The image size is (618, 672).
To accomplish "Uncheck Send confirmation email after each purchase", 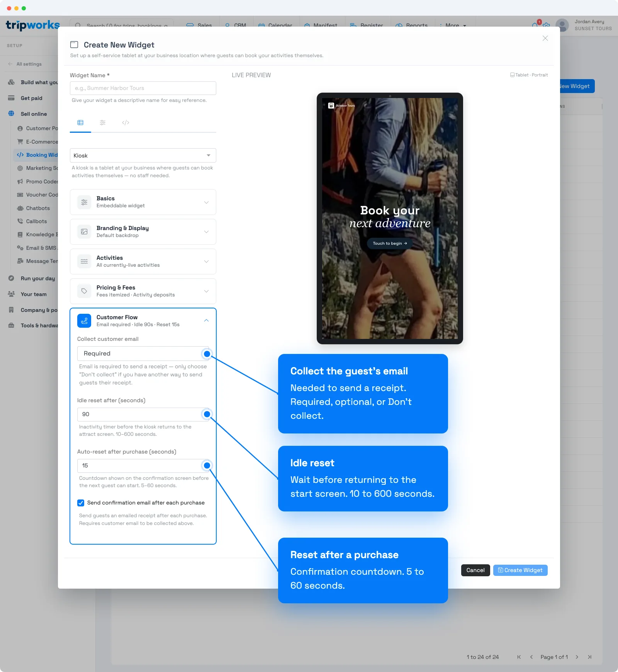I will click(81, 503).
